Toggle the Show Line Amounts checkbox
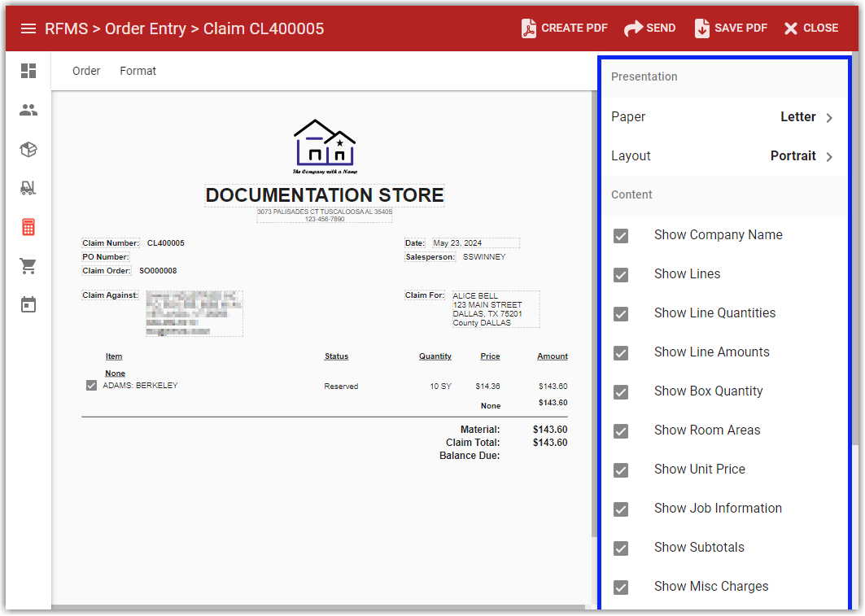The width and height of the screenshot is (865, 616). coord(621,352)
